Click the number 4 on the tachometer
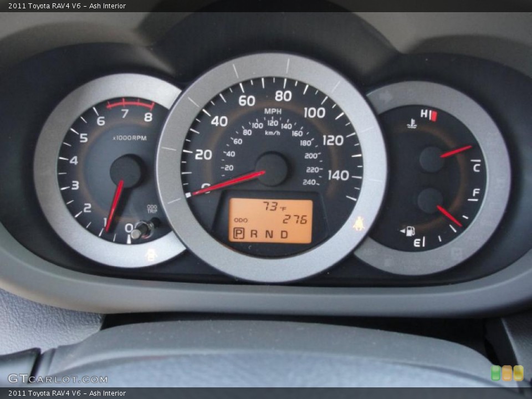The image size is (532, 399). (74, 160)
